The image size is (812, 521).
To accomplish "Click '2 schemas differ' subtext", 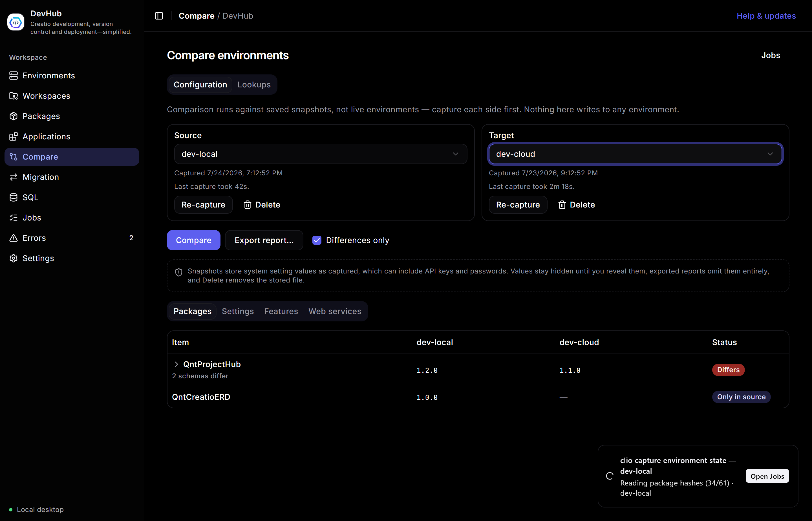I will [200, 376].
